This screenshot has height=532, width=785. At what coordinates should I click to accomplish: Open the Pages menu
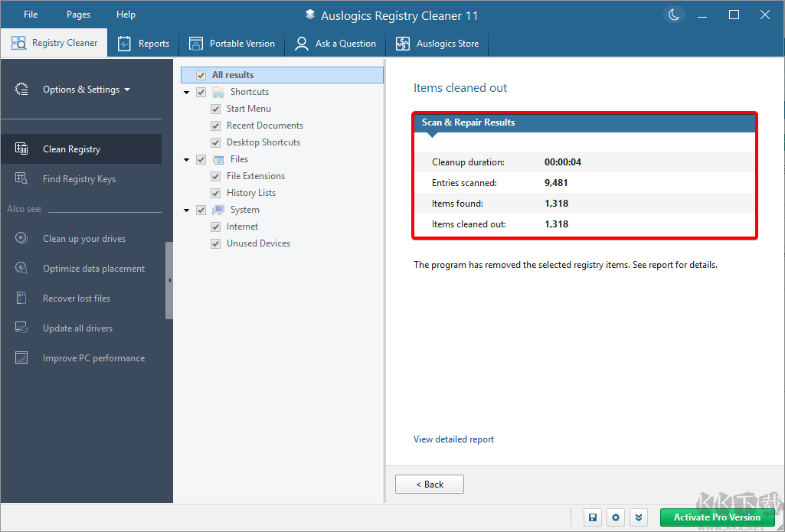coord(77,14)
